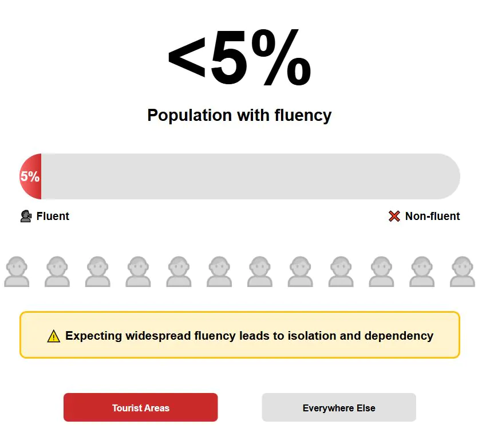Click the speaking head icon beside Fluent
Viewport: 478px width, 448px height.
point(26,216)
